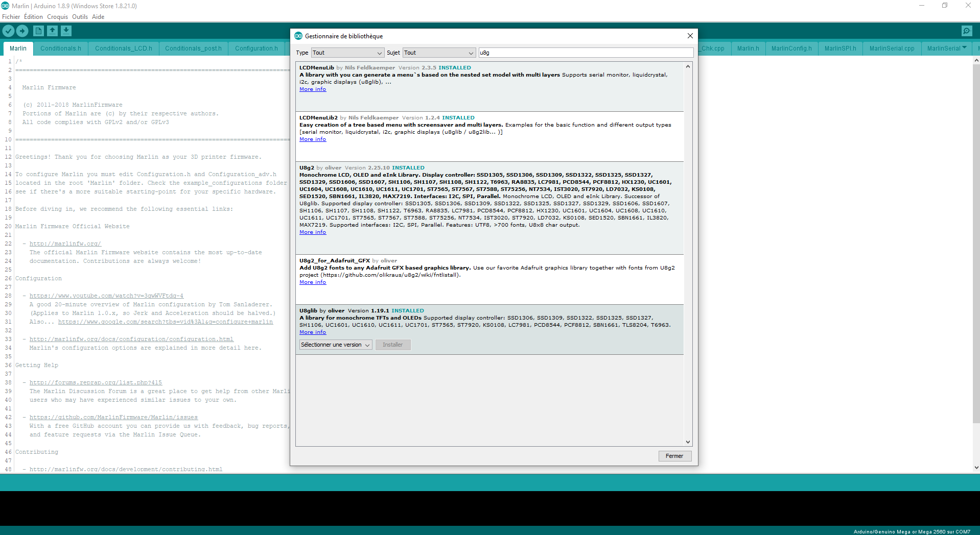Click the editor scrollbar up arrow
Viewport: 980px width, 535px height.
click(976, 60)
